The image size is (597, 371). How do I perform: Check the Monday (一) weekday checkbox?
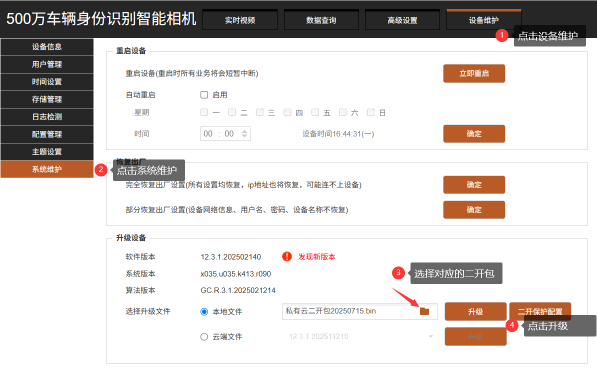tap(204, 112)
